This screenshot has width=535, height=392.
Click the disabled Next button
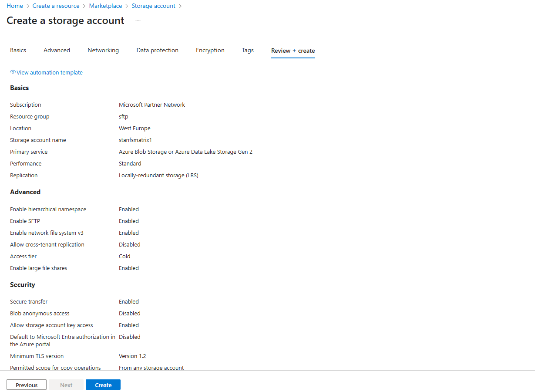point(66,385)
